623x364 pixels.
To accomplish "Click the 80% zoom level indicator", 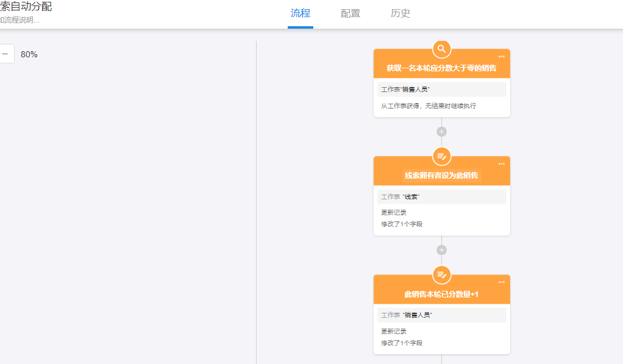I will point(29,54).
